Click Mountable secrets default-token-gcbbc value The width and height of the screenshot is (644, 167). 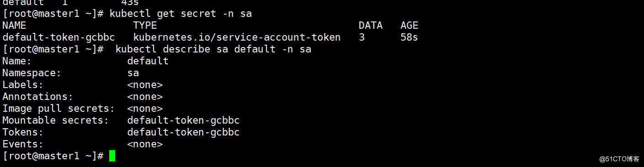183,120
